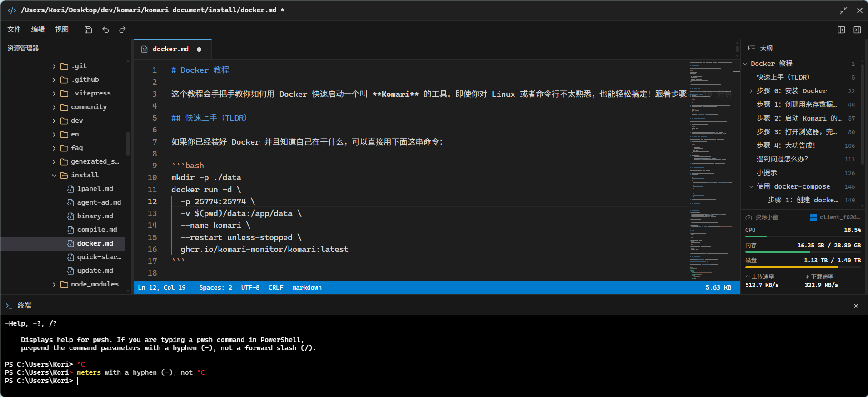Click the file icon on docker.md tab
The height and width of the screenshot is (397, 868).
click(x=145, y=49)
